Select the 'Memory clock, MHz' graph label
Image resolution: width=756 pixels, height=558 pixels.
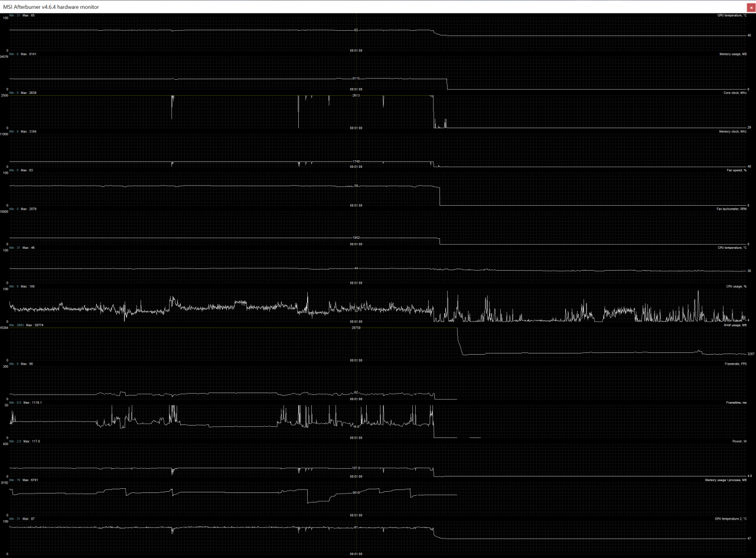click(733, 131)
